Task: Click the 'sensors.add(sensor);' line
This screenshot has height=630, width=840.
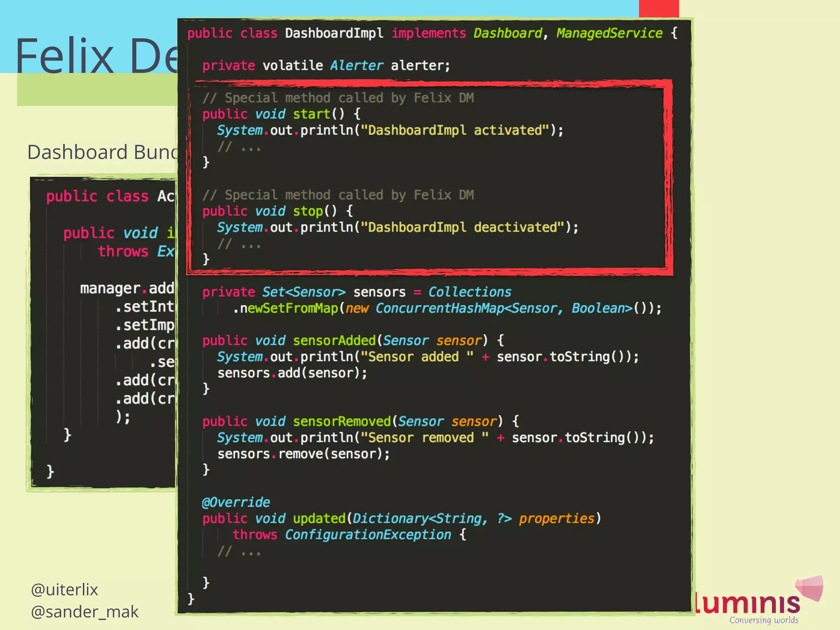Action: point(292,373)
